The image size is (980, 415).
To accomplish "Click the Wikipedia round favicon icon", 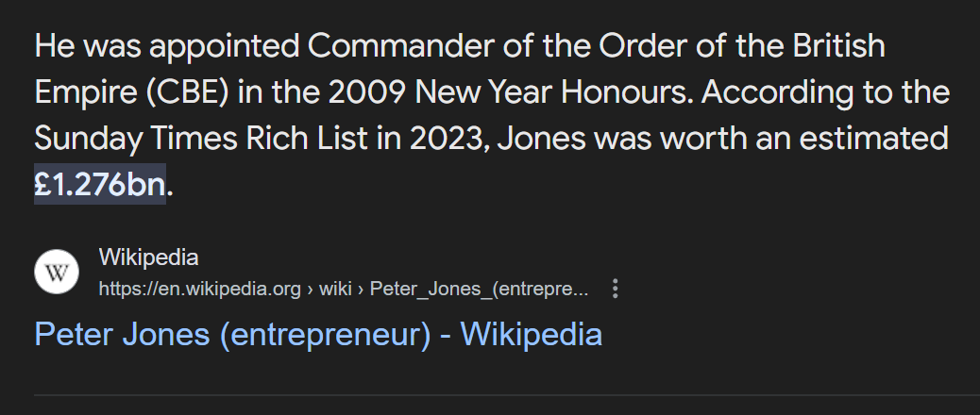I will [57, 272].
